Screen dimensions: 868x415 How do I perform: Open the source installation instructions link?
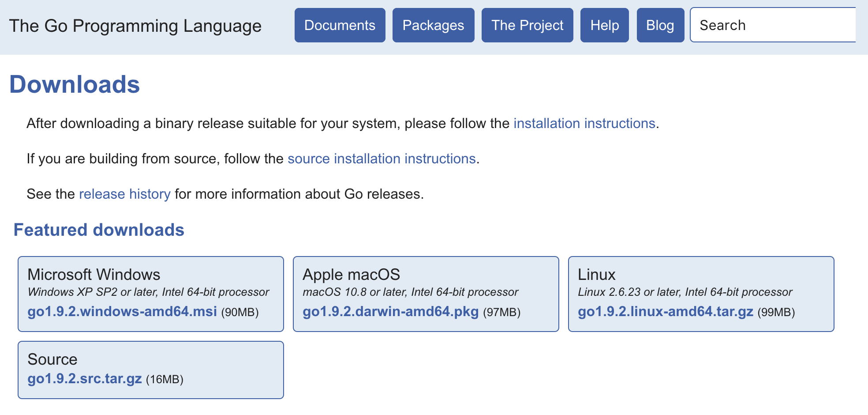382,158
